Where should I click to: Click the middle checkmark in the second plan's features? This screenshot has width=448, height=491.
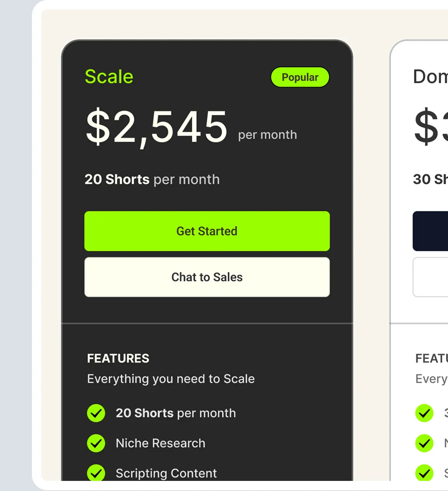pyautogui.click(x=424, y=443)
